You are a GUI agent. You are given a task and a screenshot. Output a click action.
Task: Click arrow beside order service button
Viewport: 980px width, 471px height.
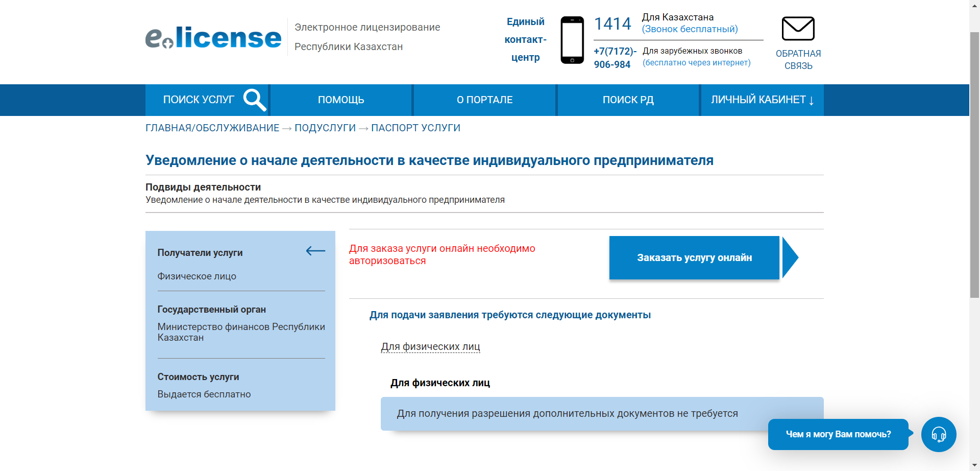(790, 257)
